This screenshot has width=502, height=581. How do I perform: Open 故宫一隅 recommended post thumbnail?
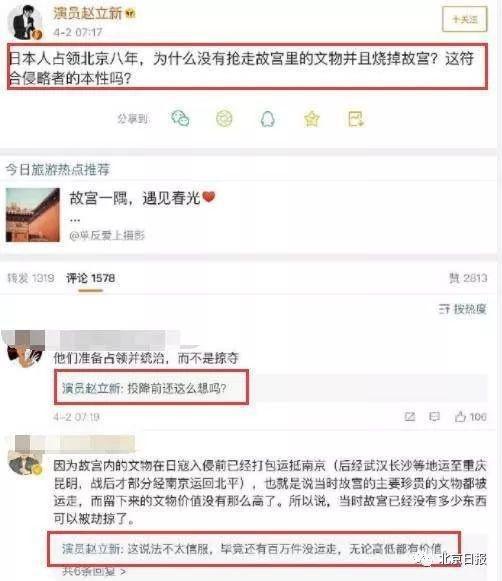coord(33,215)
